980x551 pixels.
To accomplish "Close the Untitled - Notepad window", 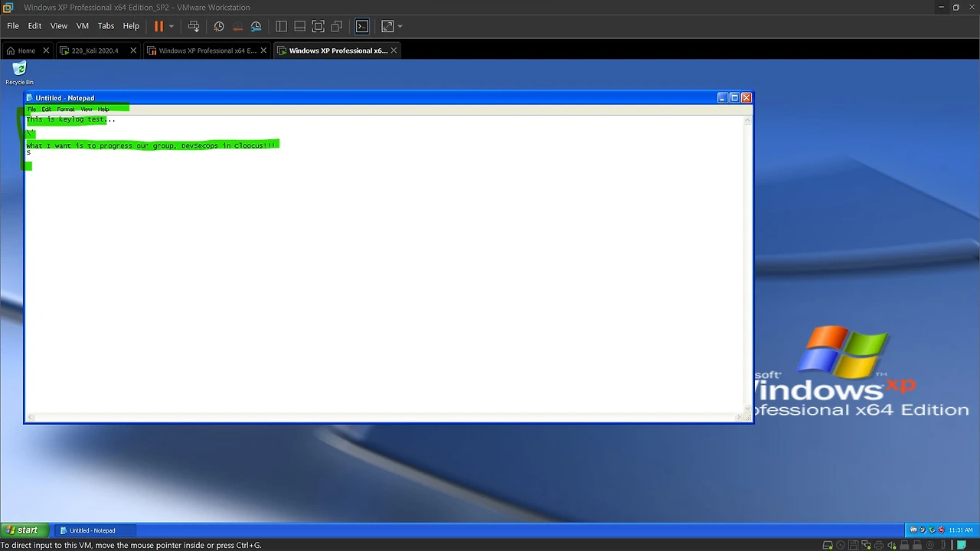I will tap(746, 98).
